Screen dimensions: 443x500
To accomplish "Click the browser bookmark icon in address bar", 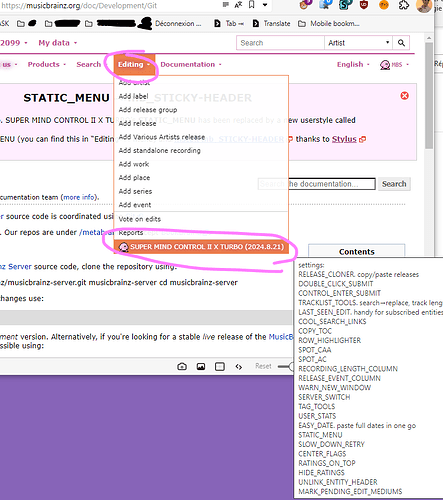I will pyautogui.click(x=252, y=5).
